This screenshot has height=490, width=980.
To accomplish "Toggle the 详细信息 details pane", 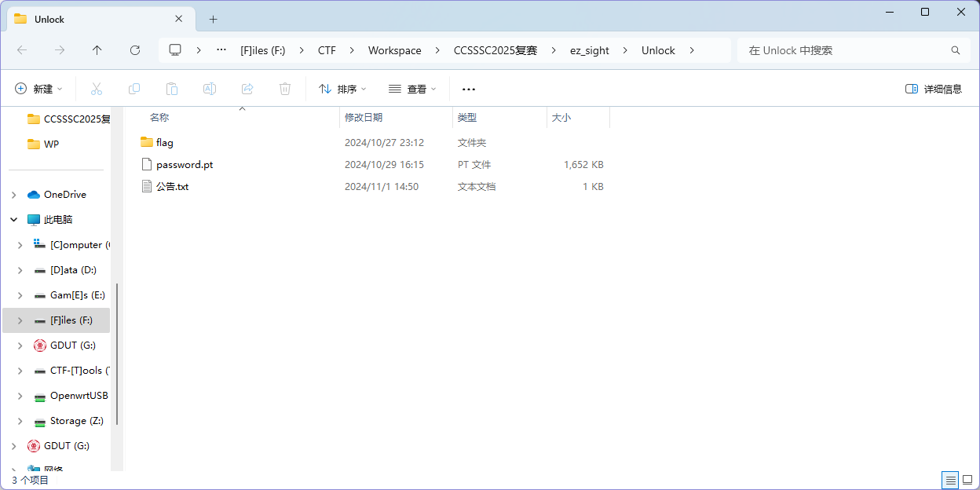I will (934, 89).
